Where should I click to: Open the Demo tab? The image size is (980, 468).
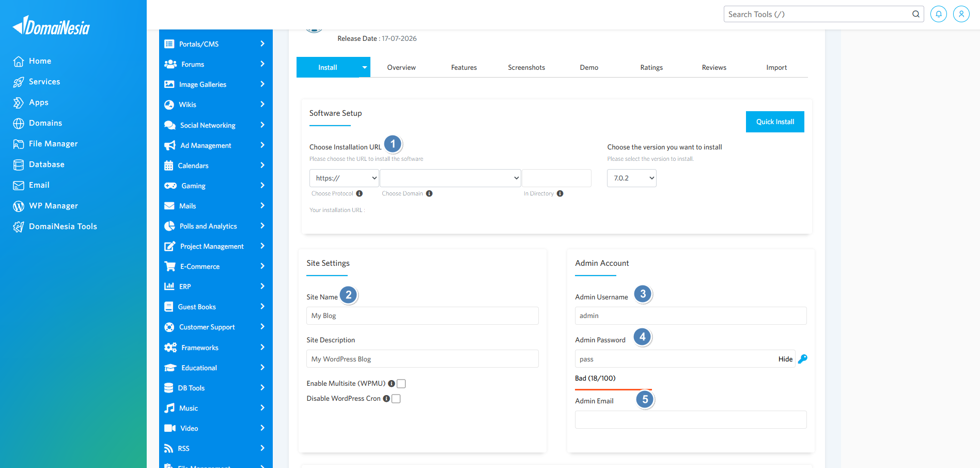coord(589,67)
